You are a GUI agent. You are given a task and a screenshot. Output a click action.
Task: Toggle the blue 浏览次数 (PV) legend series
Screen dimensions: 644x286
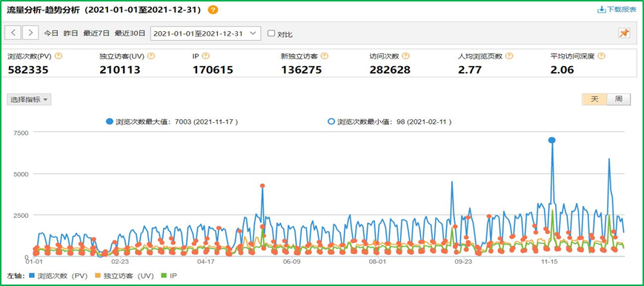pyautogui.click(x=59, y=276)
